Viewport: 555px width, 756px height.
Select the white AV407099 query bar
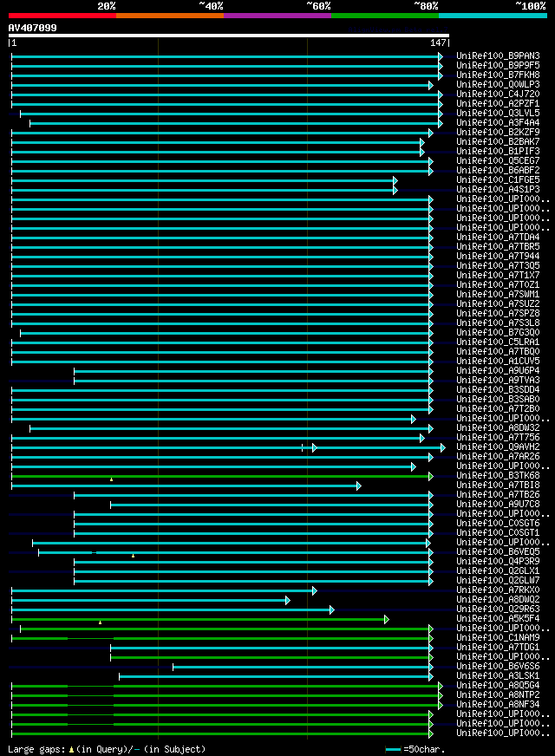click(x=229, y=36)
